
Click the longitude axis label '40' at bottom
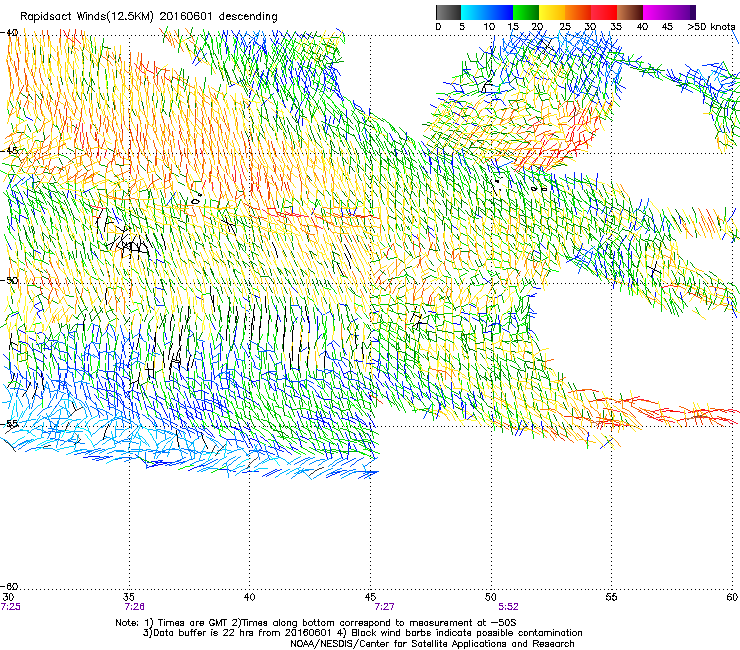[250, 597]
